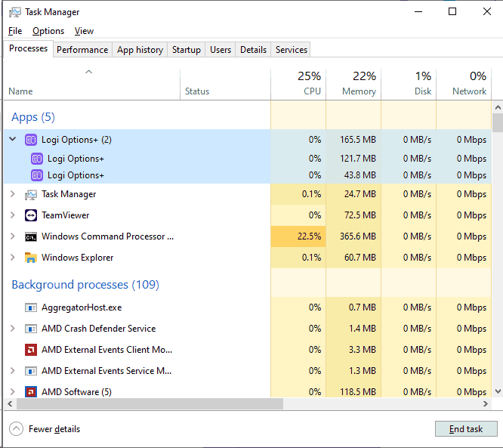Click the icon of the 43.8 MB Logi Options+ process
The width and height of the screenshot is (503, 448).
tap(37, 175)
